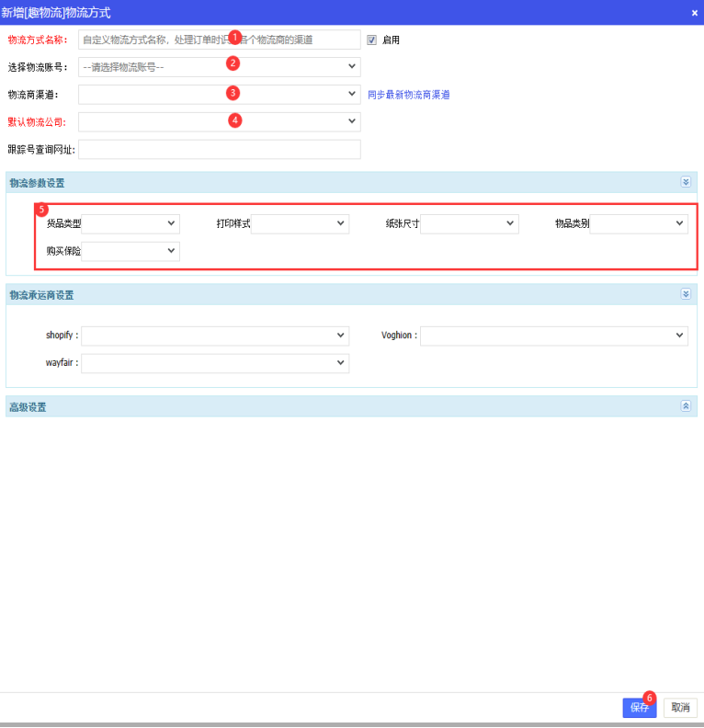Viewport: 704px width, 728px height.
Task: Open the 物流商渠道 dropdown
Action: click(x=219, y=95)
